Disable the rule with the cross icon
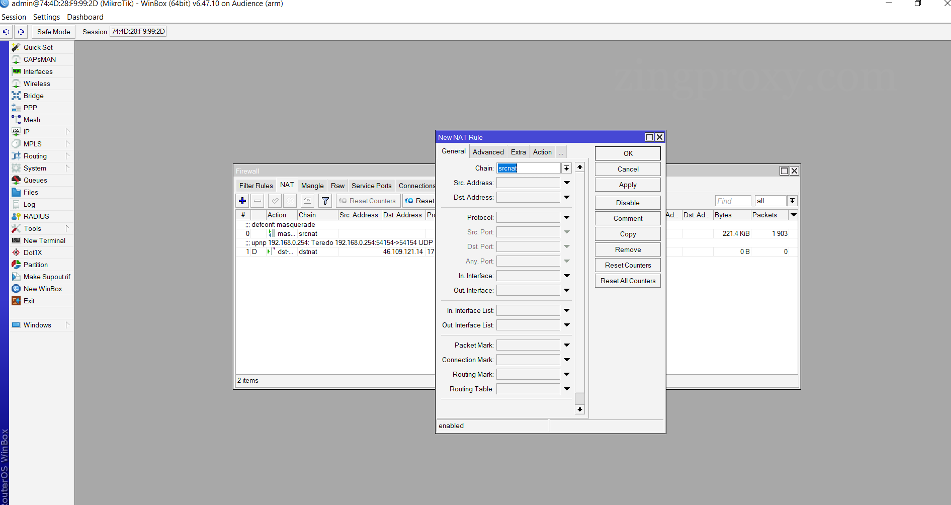Viewport: 951px width, 505px height. tap(290, 201)
